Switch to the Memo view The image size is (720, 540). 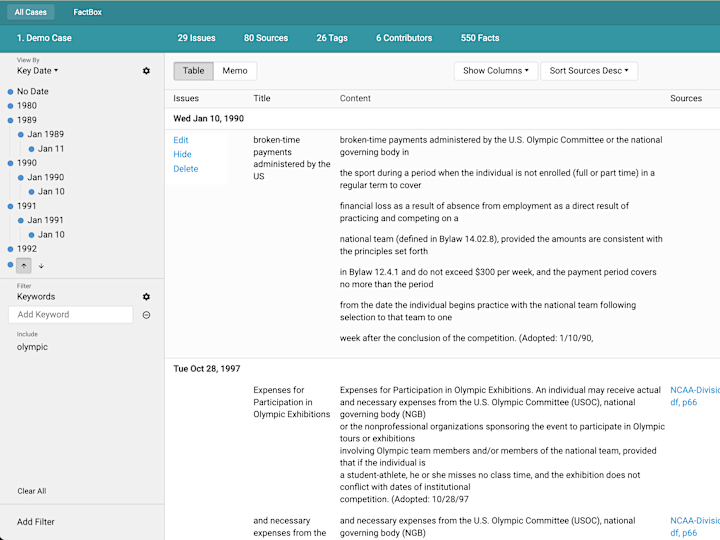pyautogui.click(x=235, y=71)
